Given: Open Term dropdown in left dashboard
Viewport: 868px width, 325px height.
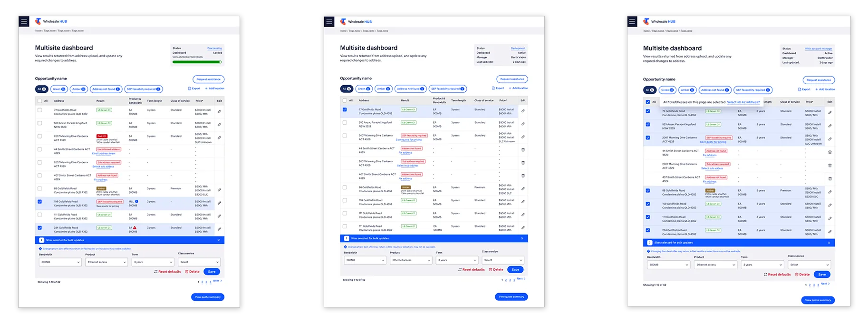Looking at the screenshot, I should (153, 262).
